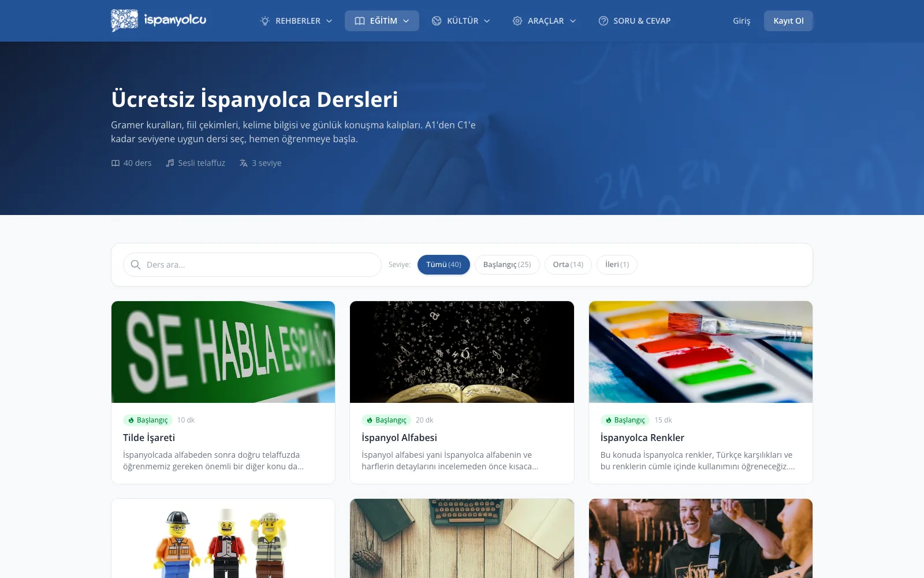Open the ARAÇLAR menu
The height and width of the screenshot is (578, 924).
(x=544, y=21)
